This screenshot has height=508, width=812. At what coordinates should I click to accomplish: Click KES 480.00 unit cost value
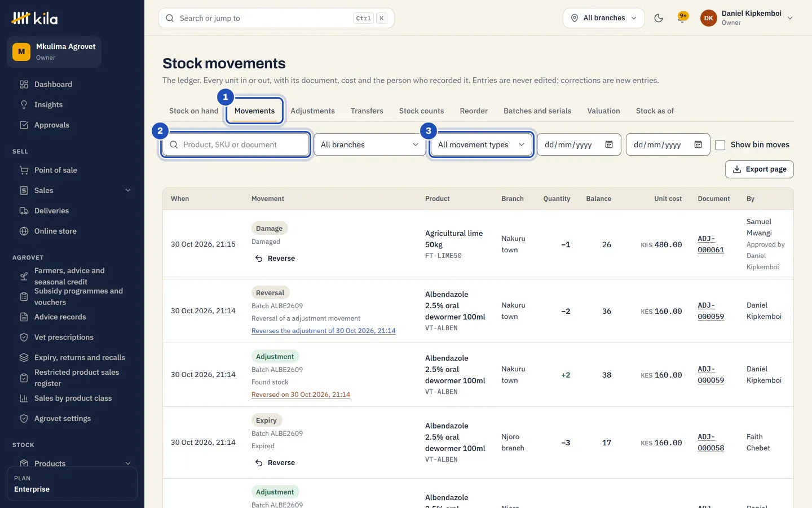coord(661,245)
